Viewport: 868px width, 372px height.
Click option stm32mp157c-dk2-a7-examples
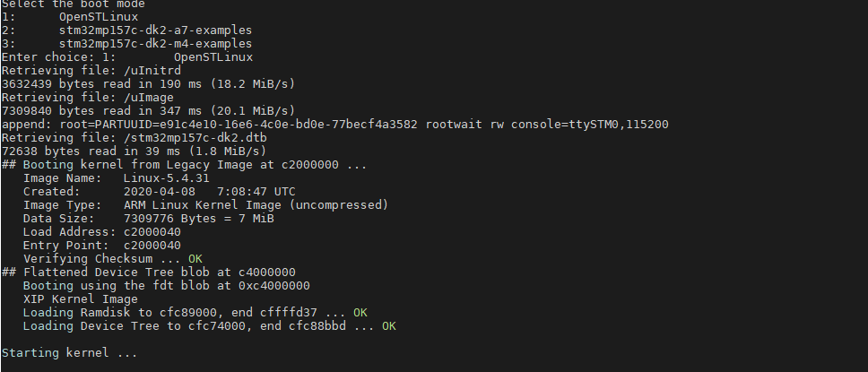click(x=155, y=30)
